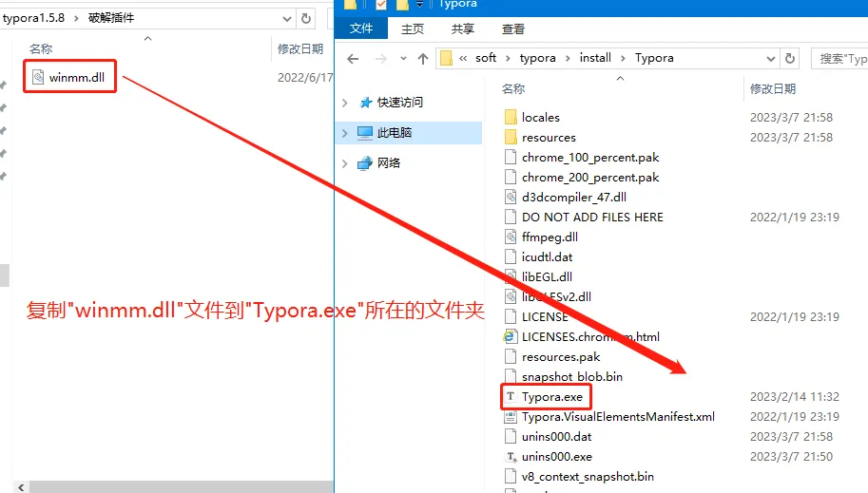
Task: Select unins000.exe uninstaller icon
Action: tap(511, 457)
